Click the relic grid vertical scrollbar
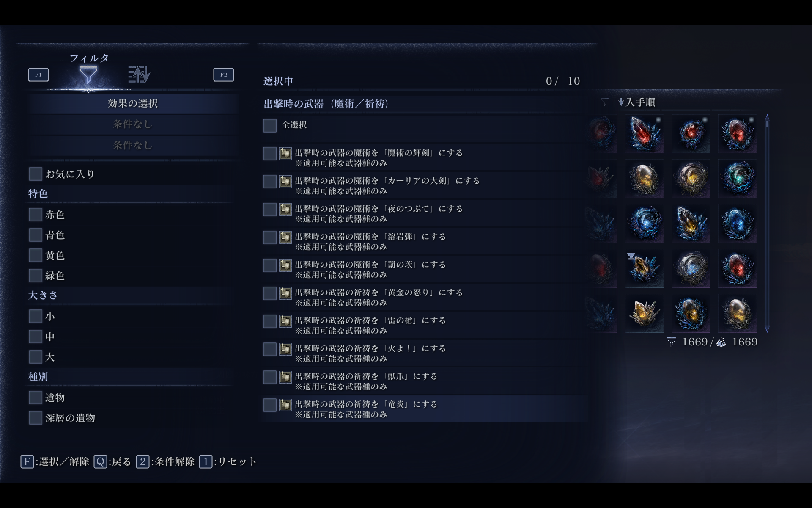The image size is (812, 508). 767,223
